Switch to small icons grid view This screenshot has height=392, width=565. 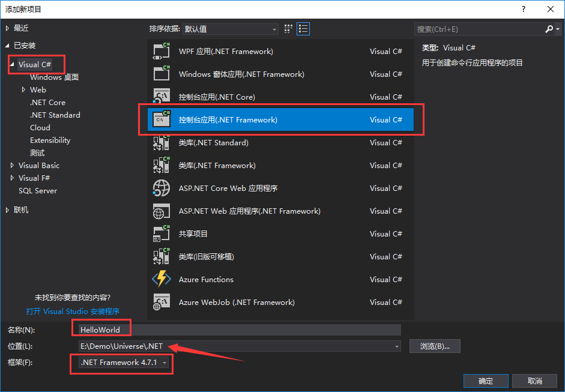(288, 29)
